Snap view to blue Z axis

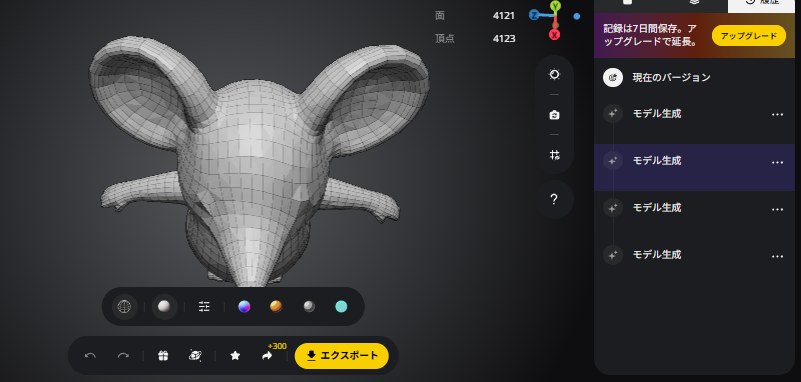pyautogui.click(x=534, y=15)
